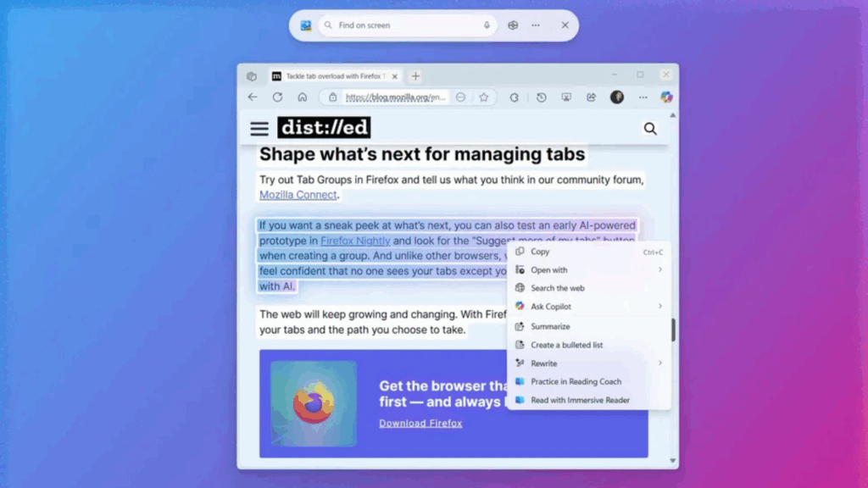Image resolution: width=868 pixels, height=488 pixels.
Task: Click the Download Firefox link
Action: coord(420,424)
